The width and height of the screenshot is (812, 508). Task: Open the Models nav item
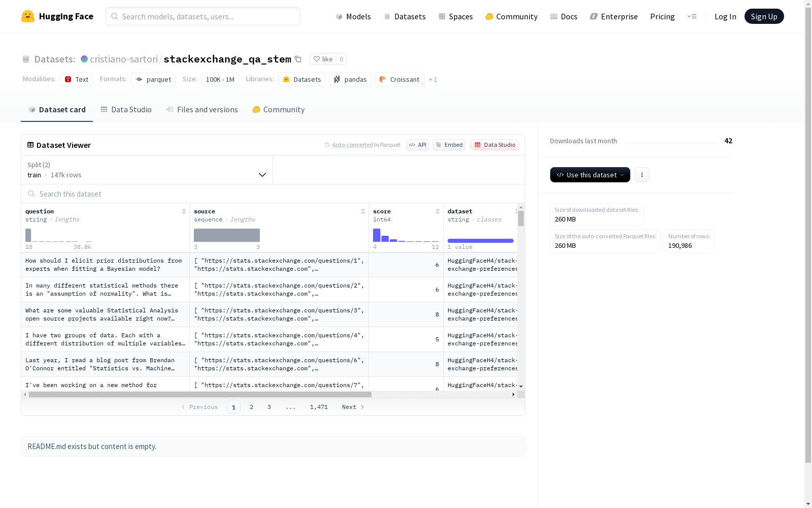click(x=353, y=16)
